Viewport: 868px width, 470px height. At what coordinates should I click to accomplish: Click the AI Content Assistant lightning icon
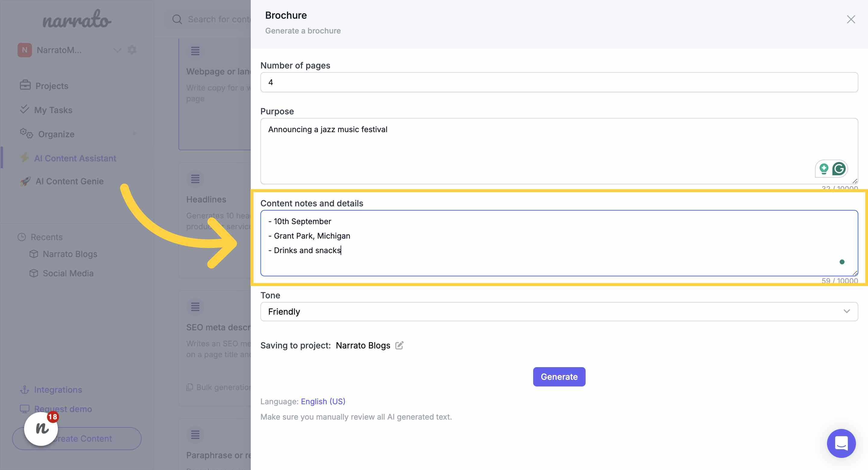coord(24,157)
